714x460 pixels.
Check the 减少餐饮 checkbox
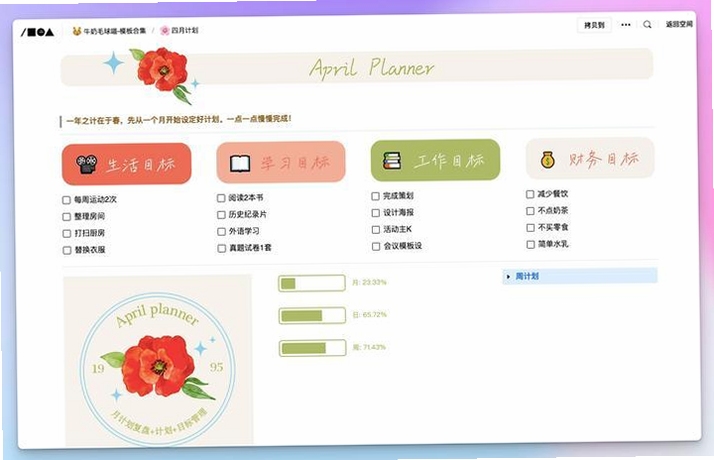pos(530,194)
